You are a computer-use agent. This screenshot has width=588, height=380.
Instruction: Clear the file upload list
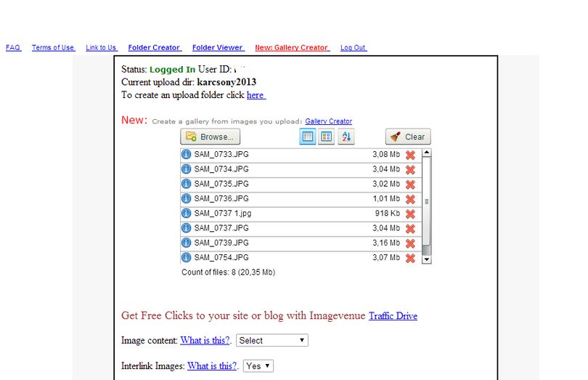(408, 137)
